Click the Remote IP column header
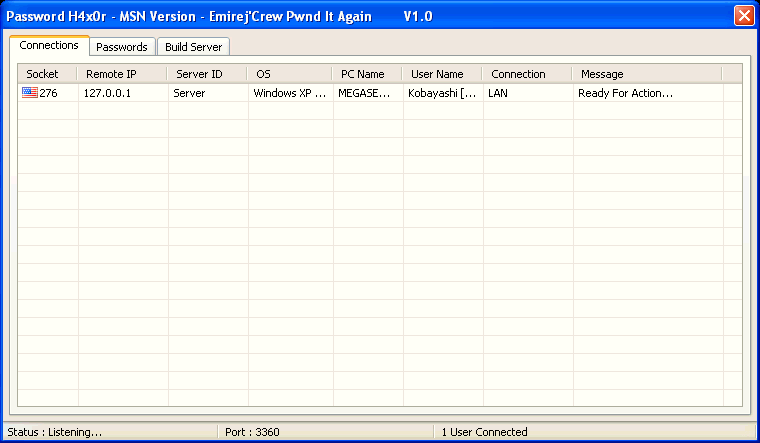Screen dimensions: 760x443 pyautogui.click(x=121, y=74)
